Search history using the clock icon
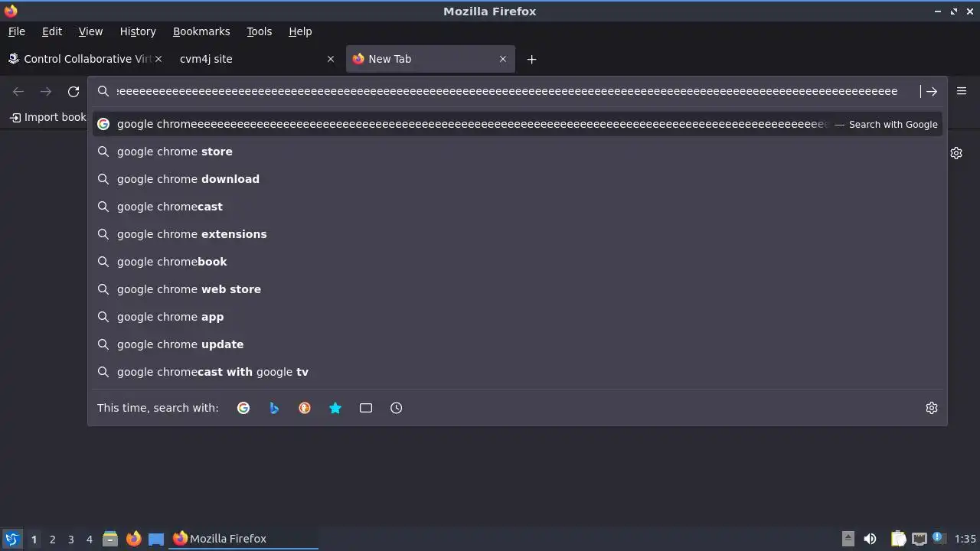The image size is (980, 551). [397, 408]
